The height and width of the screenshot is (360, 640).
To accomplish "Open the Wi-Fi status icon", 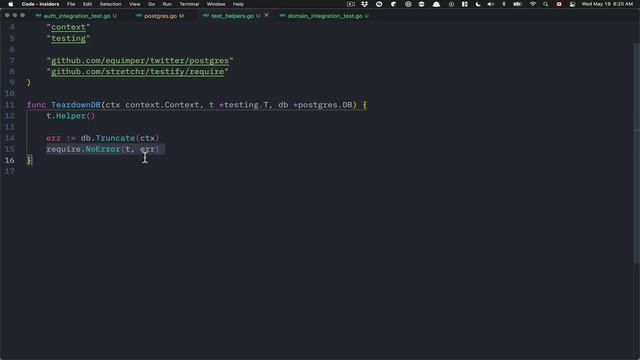I will click(533, 4).
